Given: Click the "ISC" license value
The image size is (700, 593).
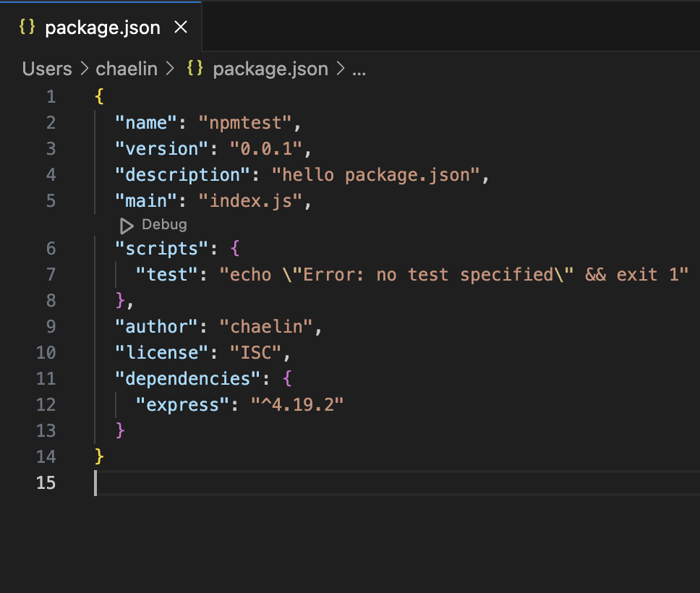Looking at the screenshot, I should [256, 353].
